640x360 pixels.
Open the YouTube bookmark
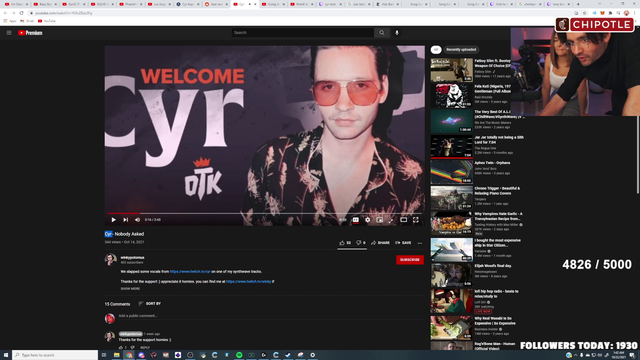point(47,21)
